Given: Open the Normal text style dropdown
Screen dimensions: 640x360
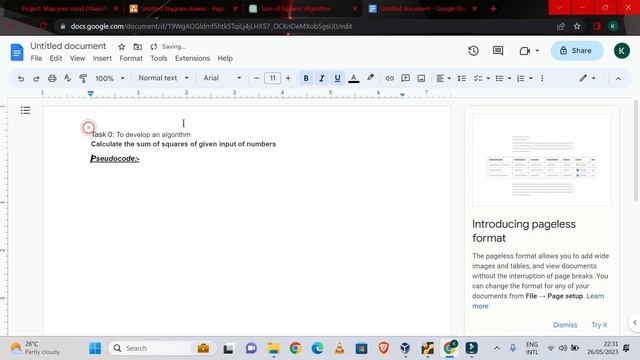Looking at the screenshot, I should tap(163, 78).
